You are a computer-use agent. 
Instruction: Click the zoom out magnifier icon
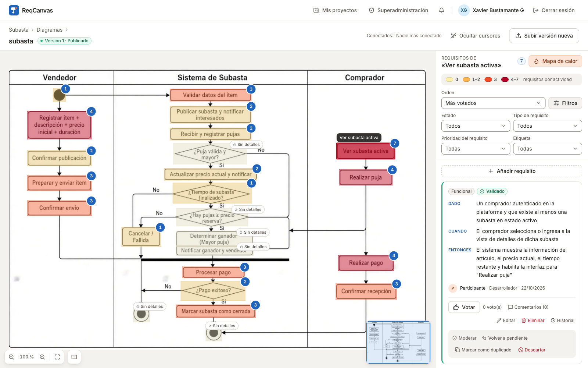coord(11,357)
